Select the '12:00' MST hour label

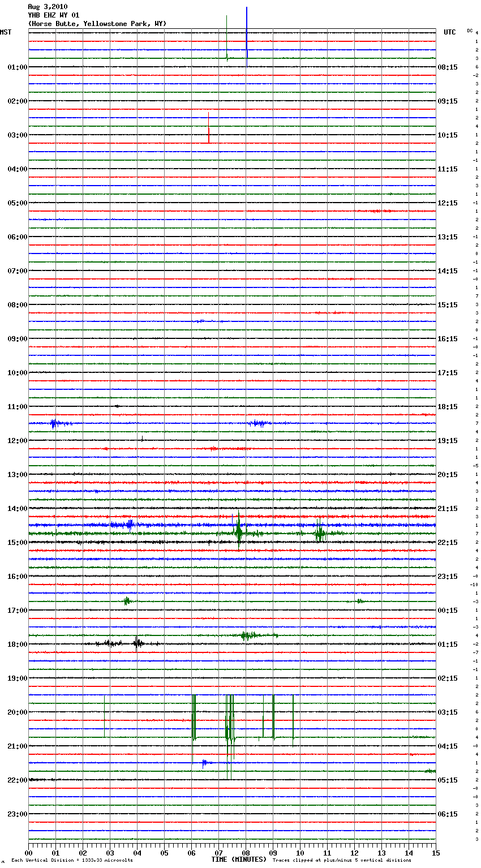click(x=17, y=441)
